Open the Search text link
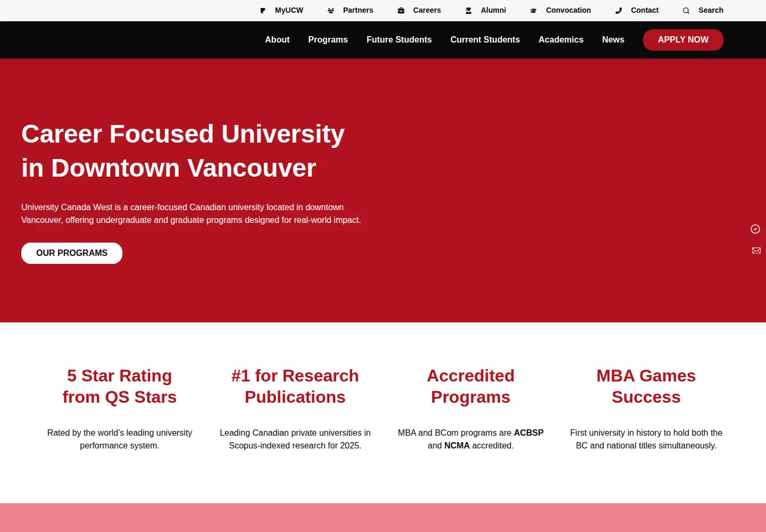The height and width of the screenshot is (532, 766). [x=711, y=10]
